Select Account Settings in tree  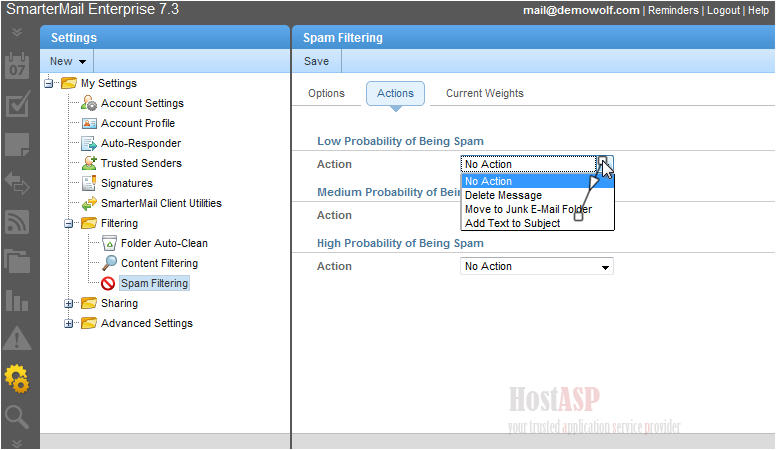click(x=142, y=103)
